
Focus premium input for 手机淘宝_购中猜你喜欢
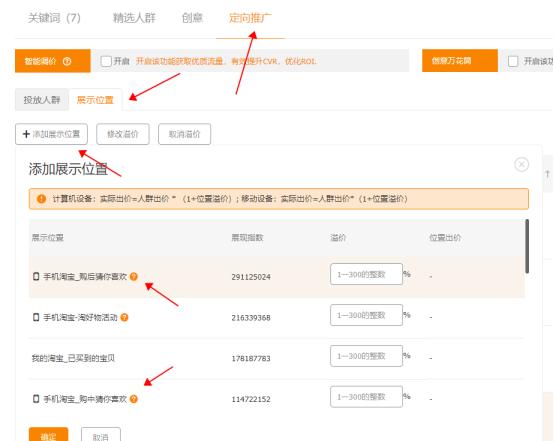366,397
